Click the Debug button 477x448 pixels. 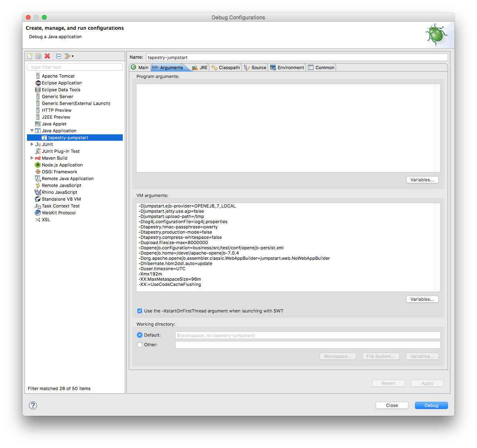coord(432,405)
